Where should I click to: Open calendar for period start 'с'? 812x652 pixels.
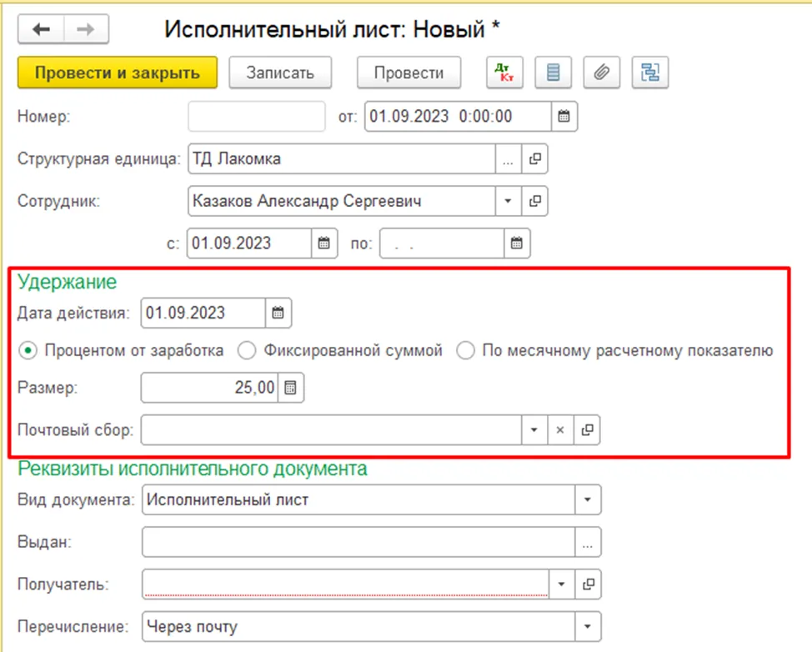[x=324, y=243]
